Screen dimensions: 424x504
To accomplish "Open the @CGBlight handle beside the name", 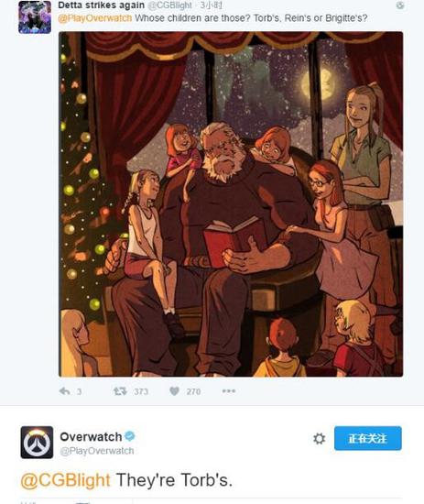I will (x=169, y=5).
